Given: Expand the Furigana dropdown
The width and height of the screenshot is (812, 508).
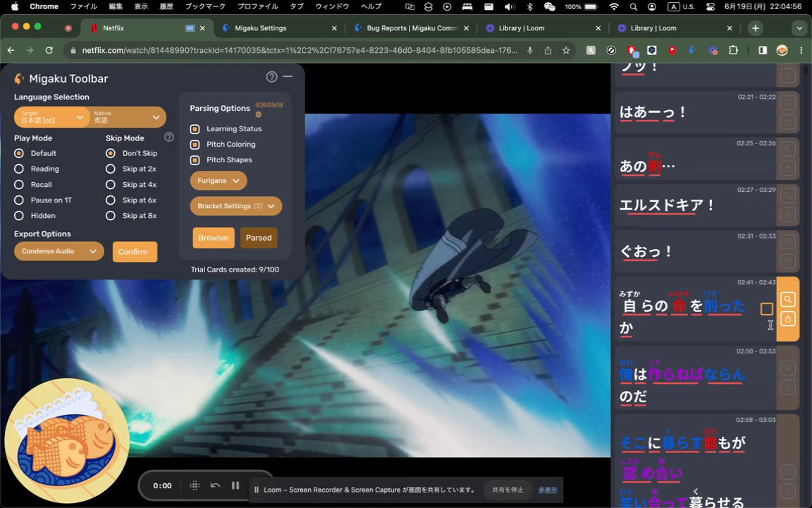Looking at the screenshot, I should pyautogui.click(x=218, y=181).
